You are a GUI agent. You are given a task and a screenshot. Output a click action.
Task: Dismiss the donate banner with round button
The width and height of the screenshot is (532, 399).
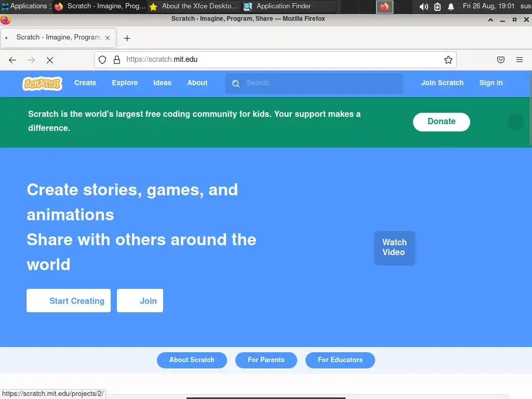pos(515,122)
